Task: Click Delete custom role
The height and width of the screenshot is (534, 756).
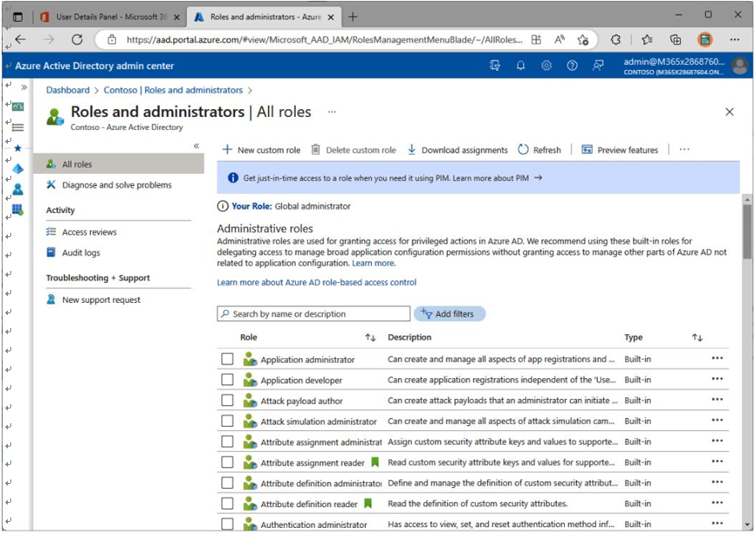Action: tap(354, 150)
